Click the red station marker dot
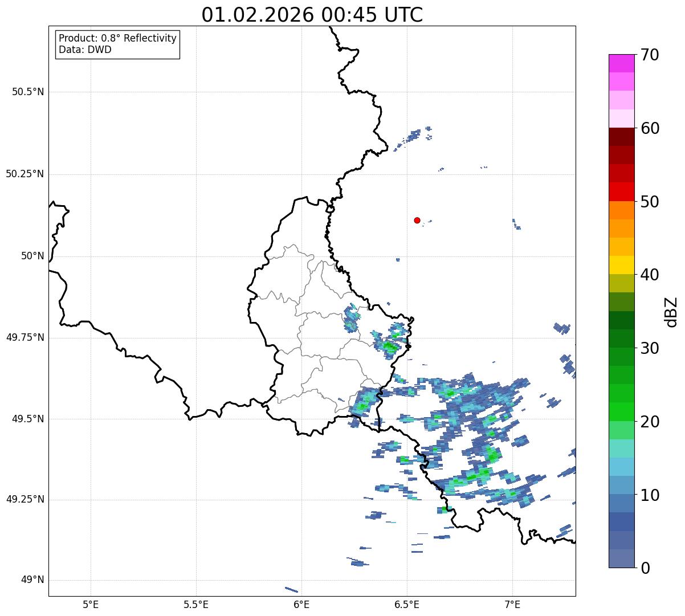 417,220
